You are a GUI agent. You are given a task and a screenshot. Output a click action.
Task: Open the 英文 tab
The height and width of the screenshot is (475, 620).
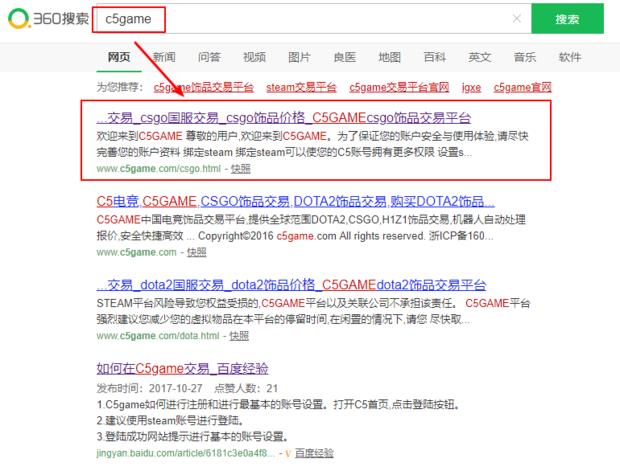point(480,57)
